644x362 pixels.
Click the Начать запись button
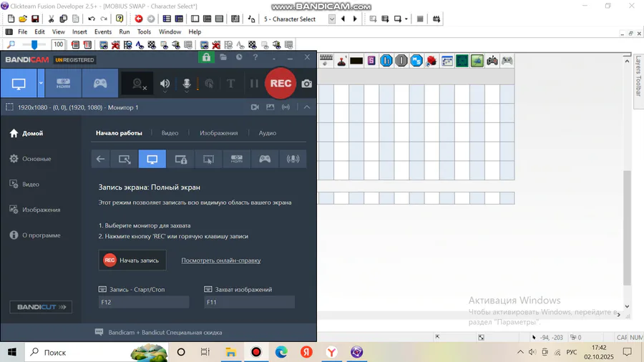[x=132, y=260]
